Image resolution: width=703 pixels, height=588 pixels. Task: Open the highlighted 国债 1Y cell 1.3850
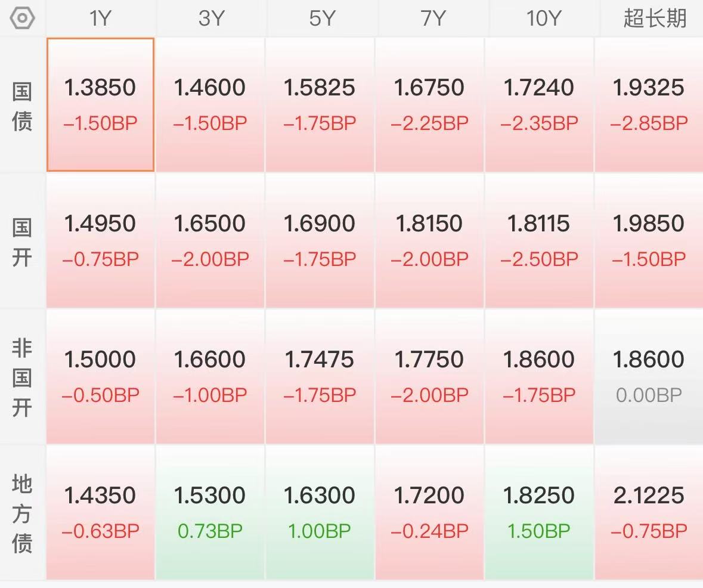click(x=100, y=104)
